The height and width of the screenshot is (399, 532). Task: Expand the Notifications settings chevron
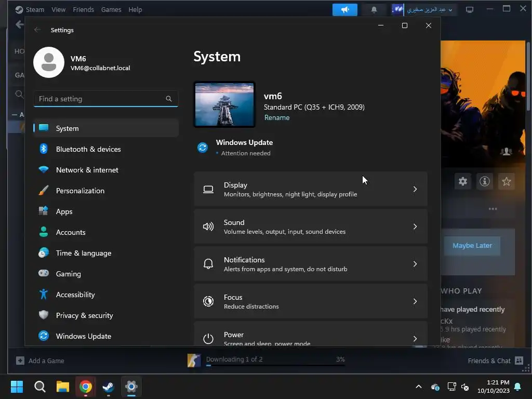pyautogui.click(x=415, y=263)
